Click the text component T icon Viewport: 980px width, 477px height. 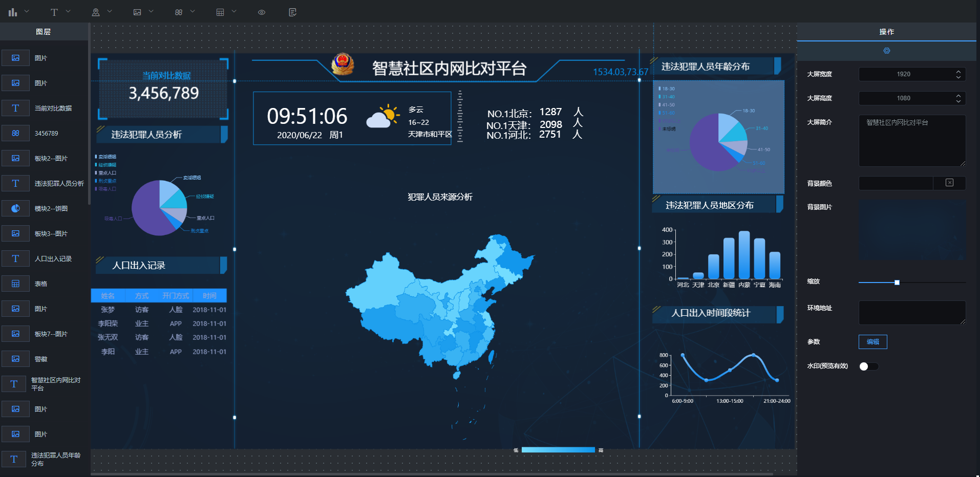coord(54,12)
